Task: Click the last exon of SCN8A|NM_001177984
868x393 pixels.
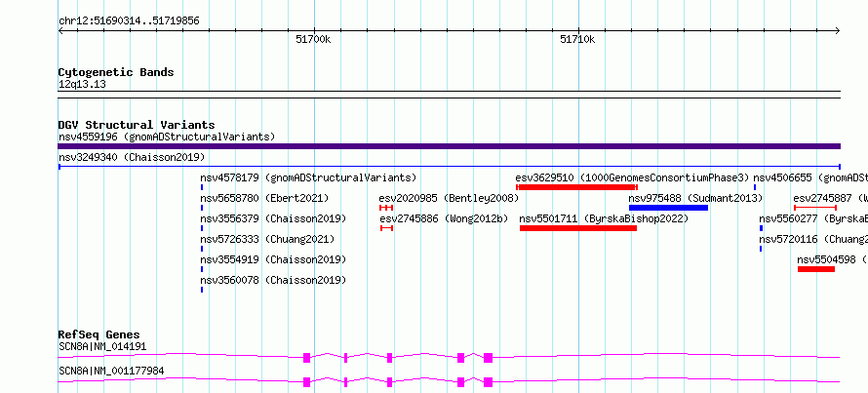Action: pyautogui.click(x=488, y=382)
